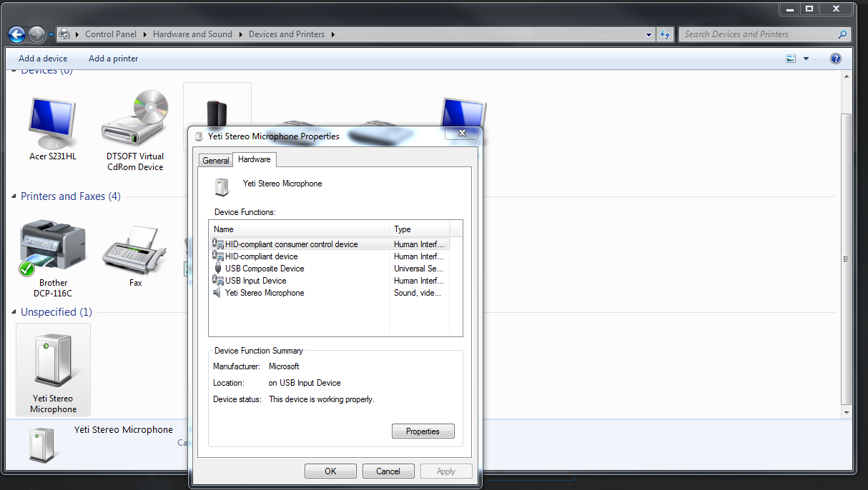This screenshot has width=868, height=490.
Task: Click the refresh icon beside the address bar
Action: point(666,34)
